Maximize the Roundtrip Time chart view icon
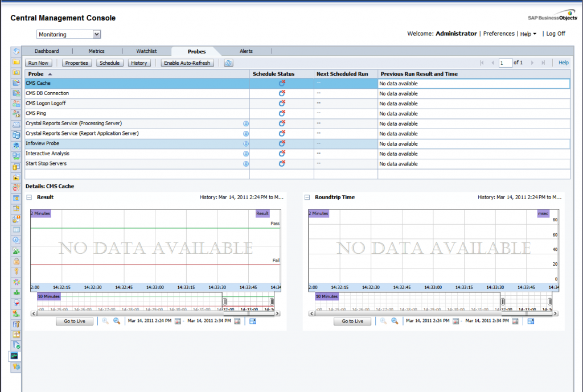Image resolution: width=583 pixels, height=392 pixels. pos(531,321)
